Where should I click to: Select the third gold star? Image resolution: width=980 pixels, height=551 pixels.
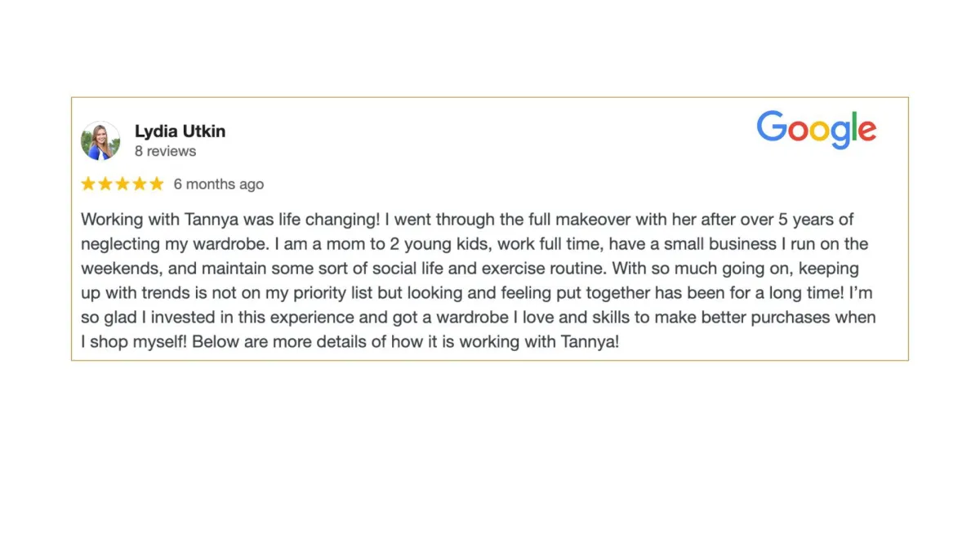tap(122, 184)
